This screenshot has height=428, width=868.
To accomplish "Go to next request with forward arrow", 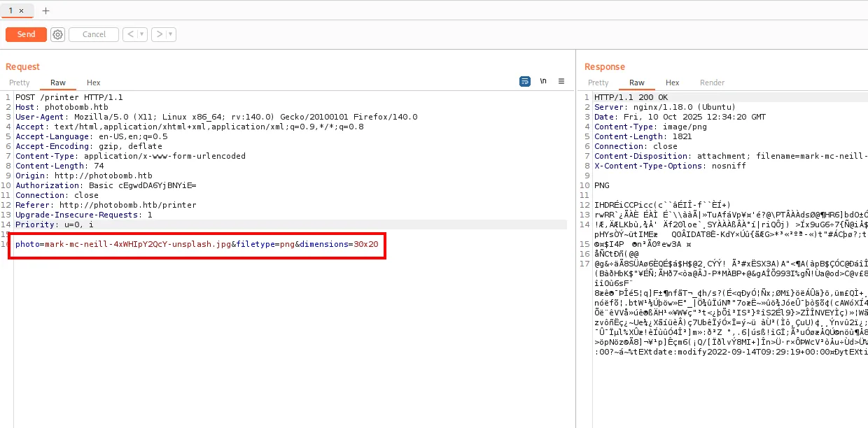I will coord(159,34).
